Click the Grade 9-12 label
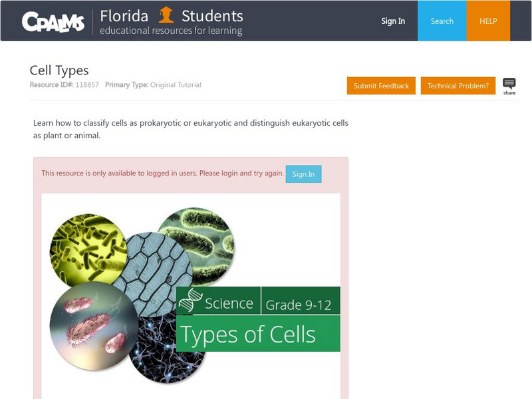The height and width of the screenshot is (399, 532). (x=299, y=303)
